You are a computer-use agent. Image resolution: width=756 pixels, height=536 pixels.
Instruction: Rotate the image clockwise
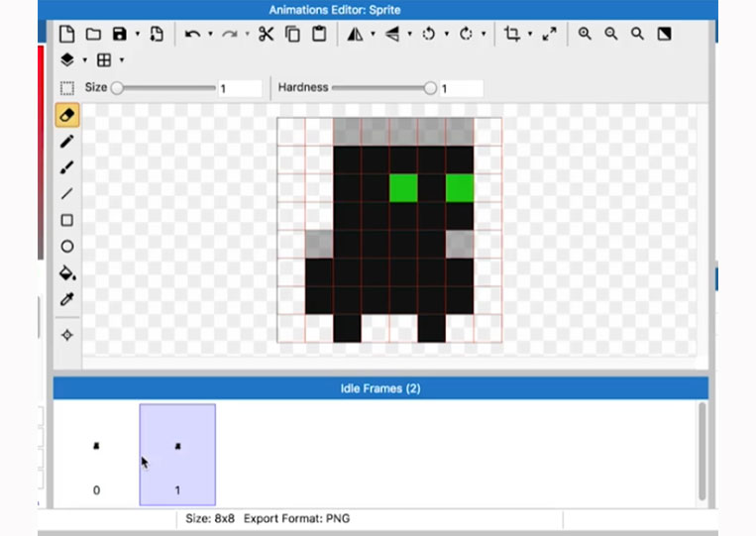point(466,35)
